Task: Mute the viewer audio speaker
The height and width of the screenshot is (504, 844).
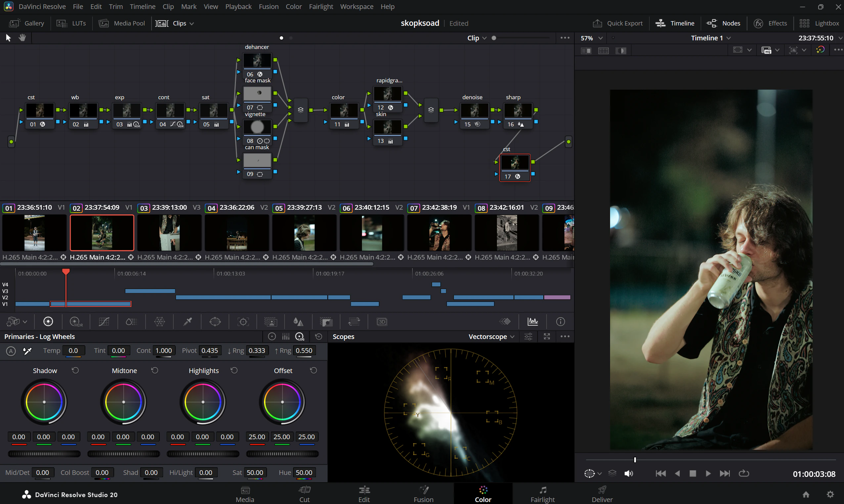Action: click(629, 474)
